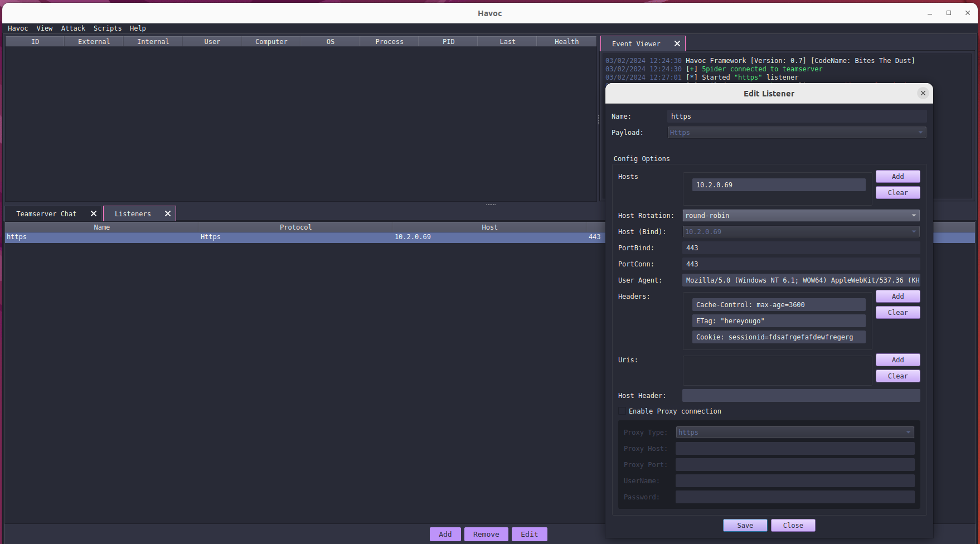This screenshot has height=544, width=980.
Task: Sort listeners by Protocol column
Action: pyautogui.click(x=295, y=227)
